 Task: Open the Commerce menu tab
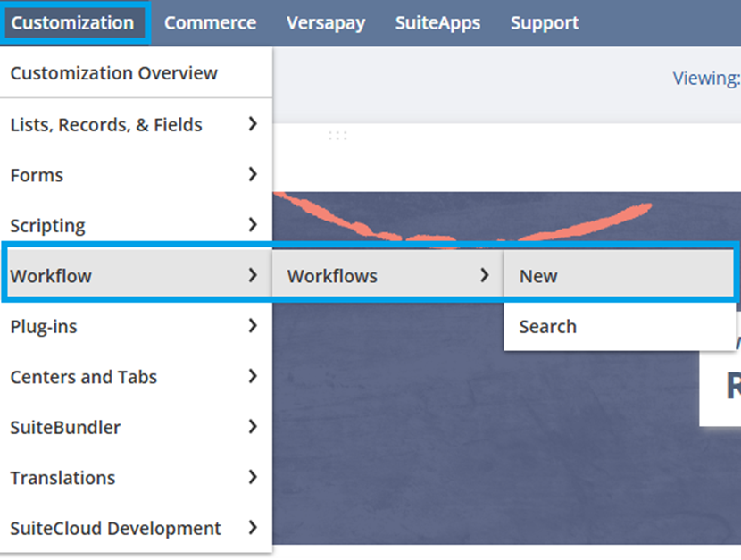tap(211, 22)
